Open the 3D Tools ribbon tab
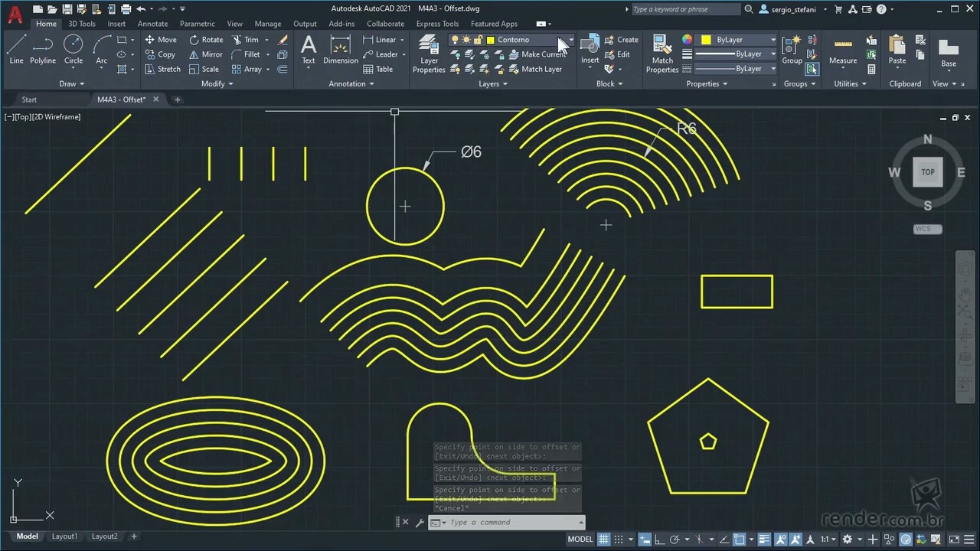The image size is (980, 551). (82, 24)
